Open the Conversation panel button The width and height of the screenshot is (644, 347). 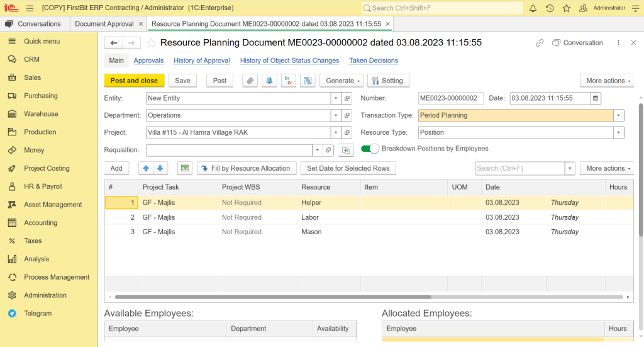click(x=577, y=43)
